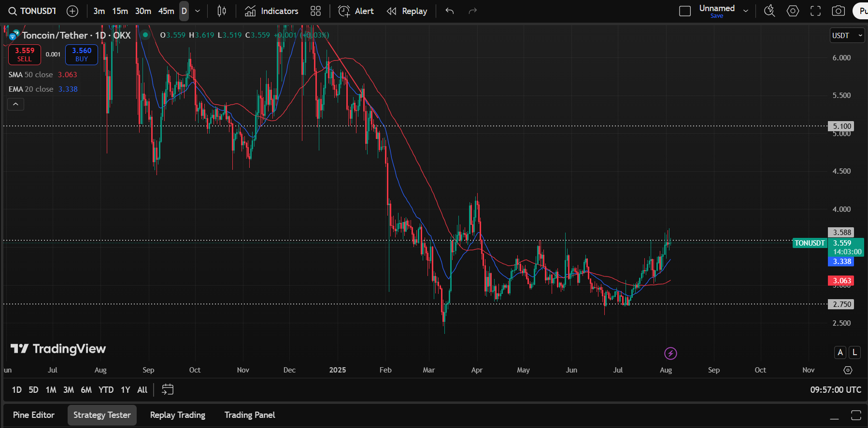This screenshot has width=868, height=428.
Task: Click the TONUSDT last price label
Action: tap(810, 243)
